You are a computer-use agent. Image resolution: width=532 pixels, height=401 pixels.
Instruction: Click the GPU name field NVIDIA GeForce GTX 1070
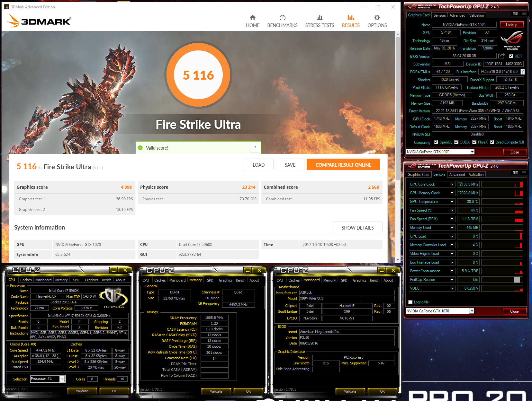point(464,25)
